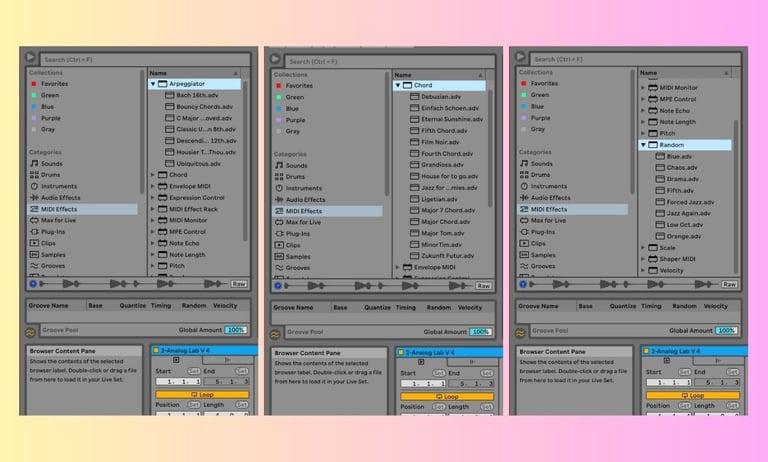Toggle Raw preview mode in Chord panel
The width and height of the screenshot is (768, 462).
pos(483,286)
